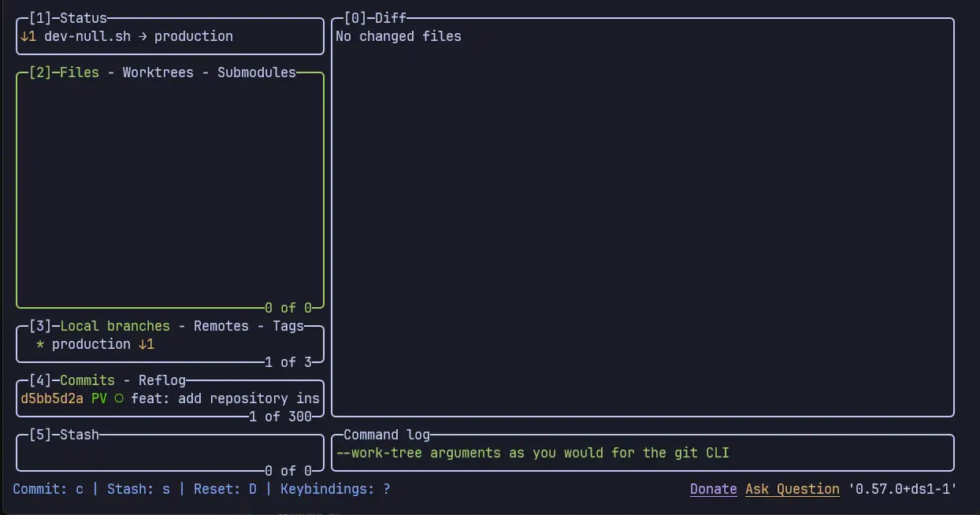Click the Command log title

[x=387, y=435]
